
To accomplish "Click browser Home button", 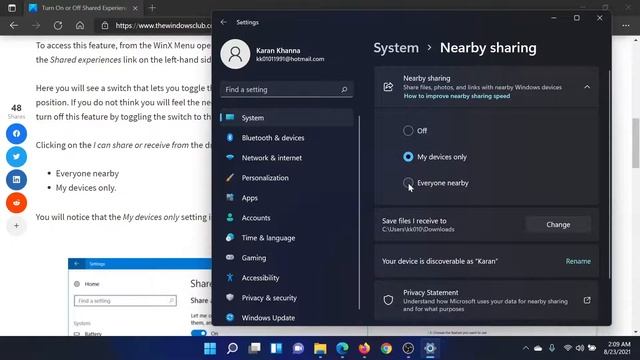I will click(x=80, y=25).
